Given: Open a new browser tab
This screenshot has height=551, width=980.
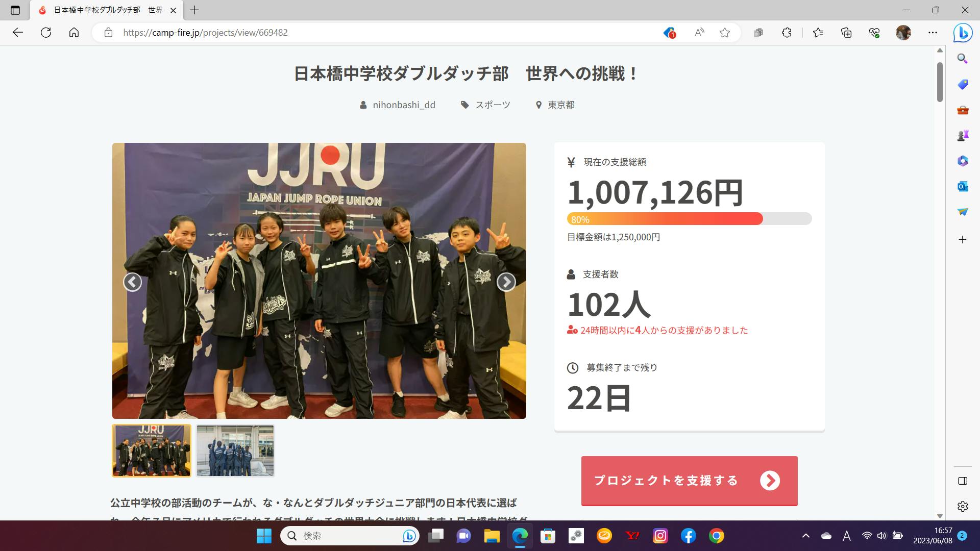Looking at the screenshot, I should pyautogui.click(x=194, y=10).
